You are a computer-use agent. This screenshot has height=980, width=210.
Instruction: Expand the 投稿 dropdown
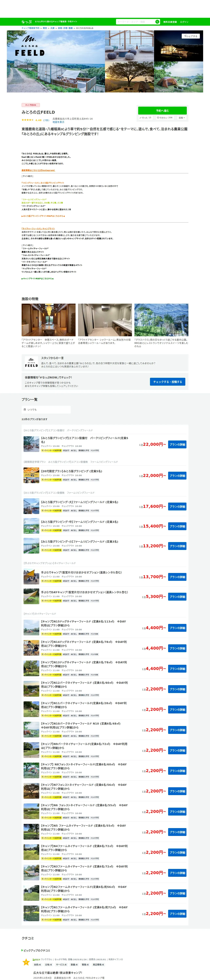pyautogui.click(x=182, y=118)
